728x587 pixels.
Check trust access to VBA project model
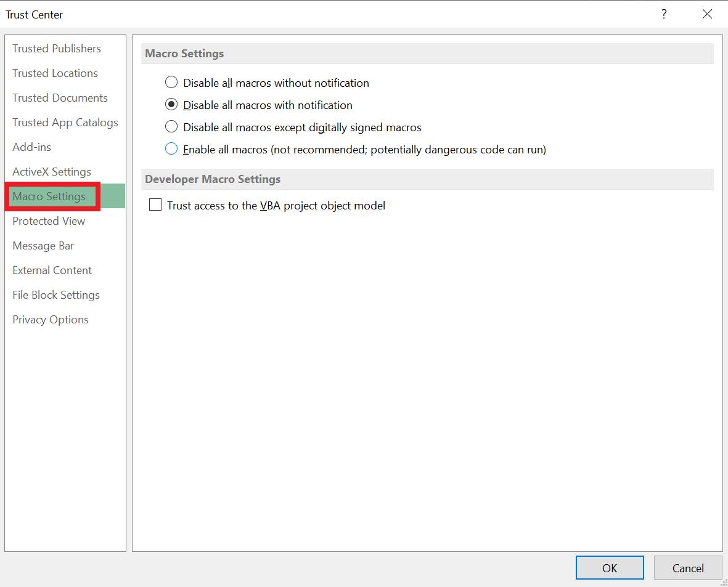pos(155,204)
